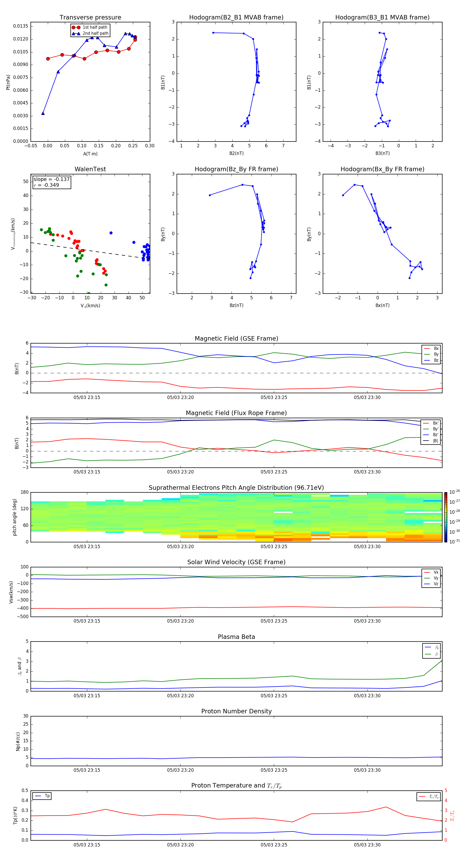Viewport: 473px width, 868px height.
Task: Click the 'Plasma Beta' panel title
Action: [x=236, y=637]
